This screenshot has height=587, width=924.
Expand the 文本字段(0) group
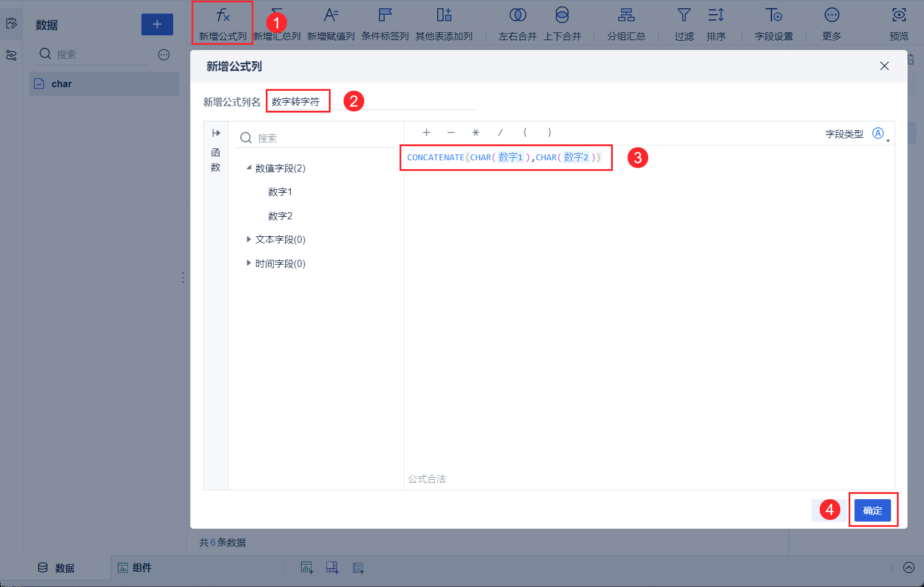249,239
